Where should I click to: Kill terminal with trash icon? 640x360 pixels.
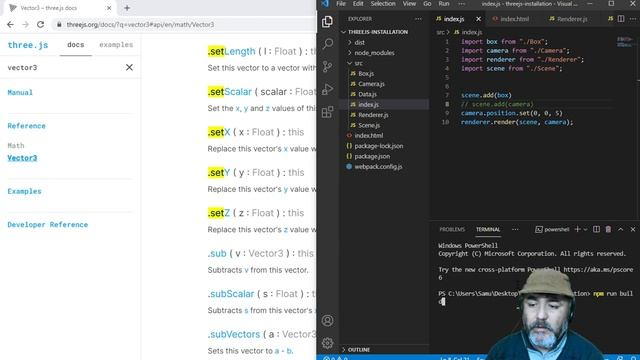point(608,229)
